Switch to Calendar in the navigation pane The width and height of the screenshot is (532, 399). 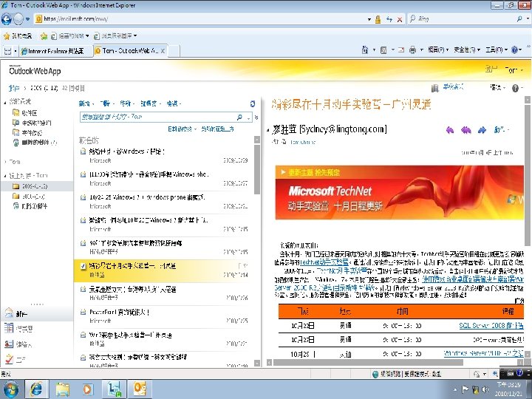[x=19, y=328]
